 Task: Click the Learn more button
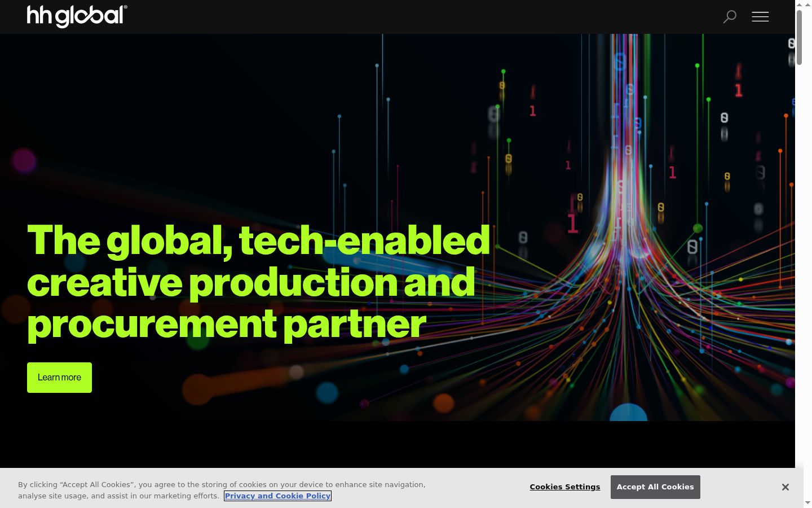[59, 378]
